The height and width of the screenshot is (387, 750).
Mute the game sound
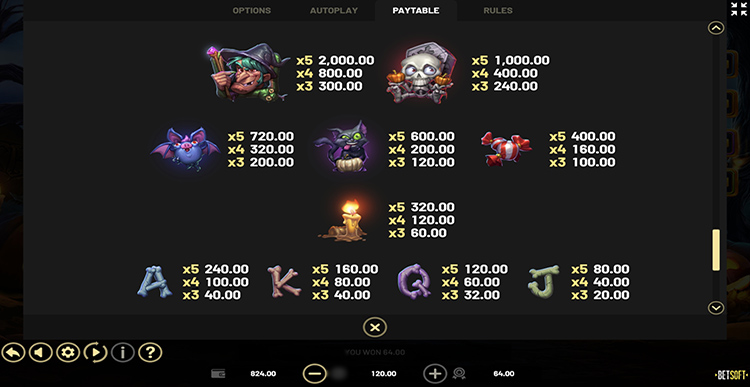pos(40,353)
